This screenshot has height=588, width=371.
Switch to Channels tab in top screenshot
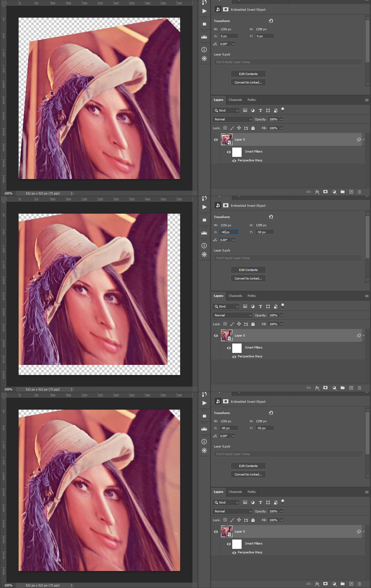click(x=235, y=100)
